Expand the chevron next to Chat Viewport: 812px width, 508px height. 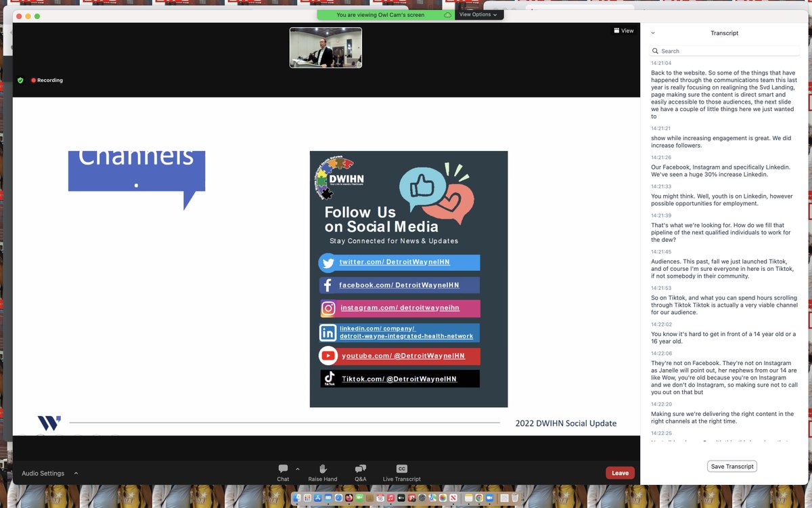(298, 469)
